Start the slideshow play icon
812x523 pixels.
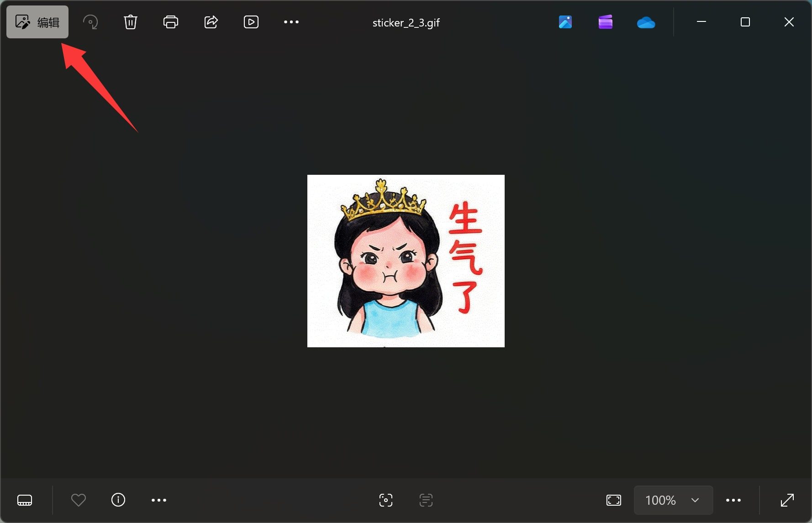click(251, 22)
